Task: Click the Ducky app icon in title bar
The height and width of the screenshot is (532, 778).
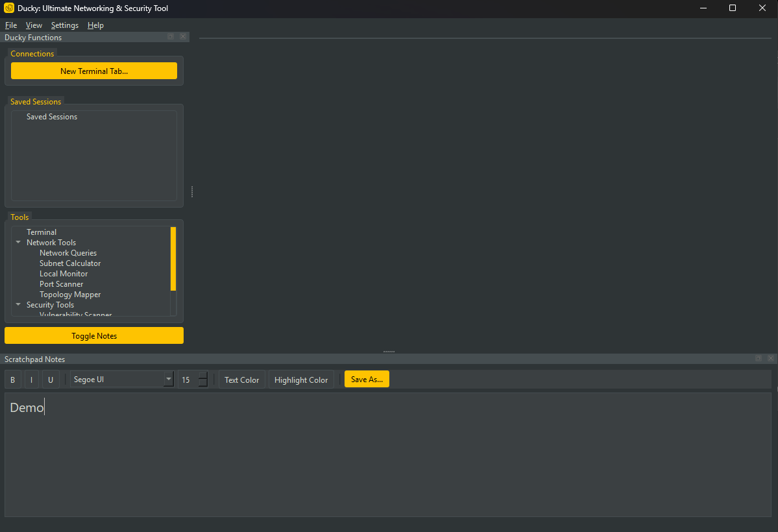Action: point(9,8)
